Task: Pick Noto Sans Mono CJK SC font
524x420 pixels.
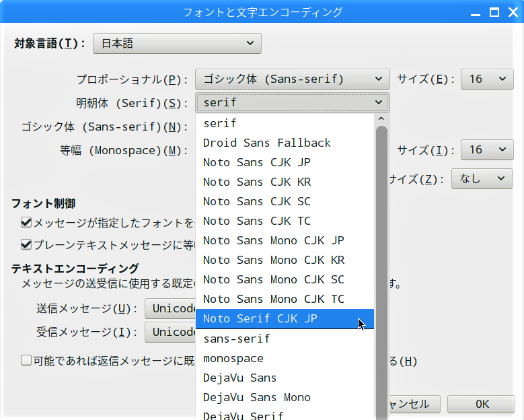Action: (285, 279)
